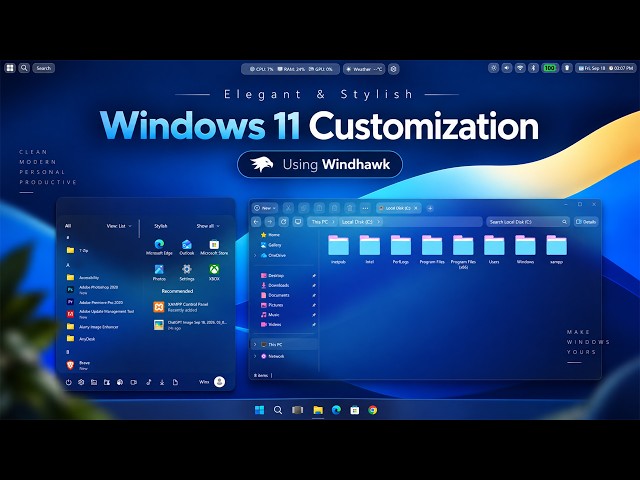This screenshot has width=640, height=480.
Task: Open the Windows Start button on the taskbar
Action: 259,410
